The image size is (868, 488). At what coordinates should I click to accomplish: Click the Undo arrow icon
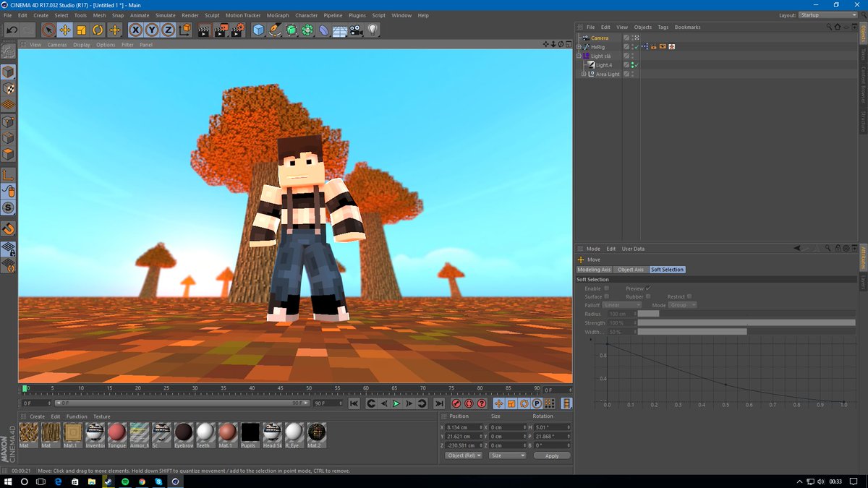click(x=12, y=30)
